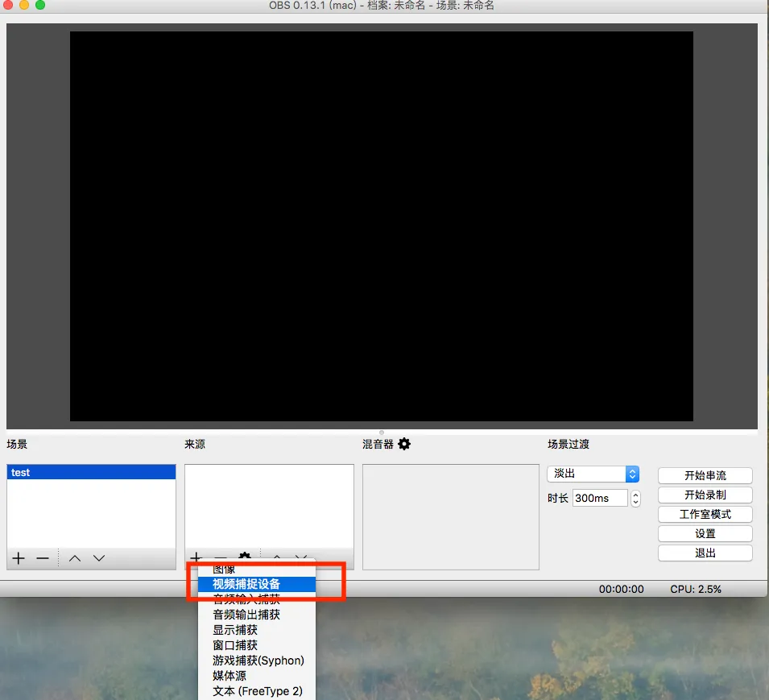Select 媒体源 in the add source menu

click(x=228, y=676)
